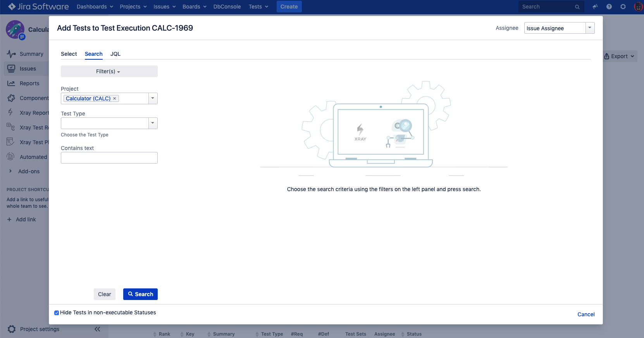Click the Assignee column header in table
Image resolution: width=644 pixels, height=338 pixels.
coord(385,334)
